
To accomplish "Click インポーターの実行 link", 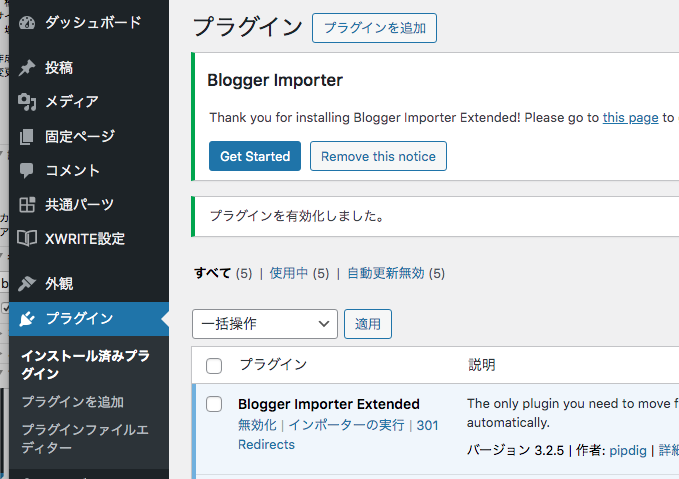I will point(346,425).
